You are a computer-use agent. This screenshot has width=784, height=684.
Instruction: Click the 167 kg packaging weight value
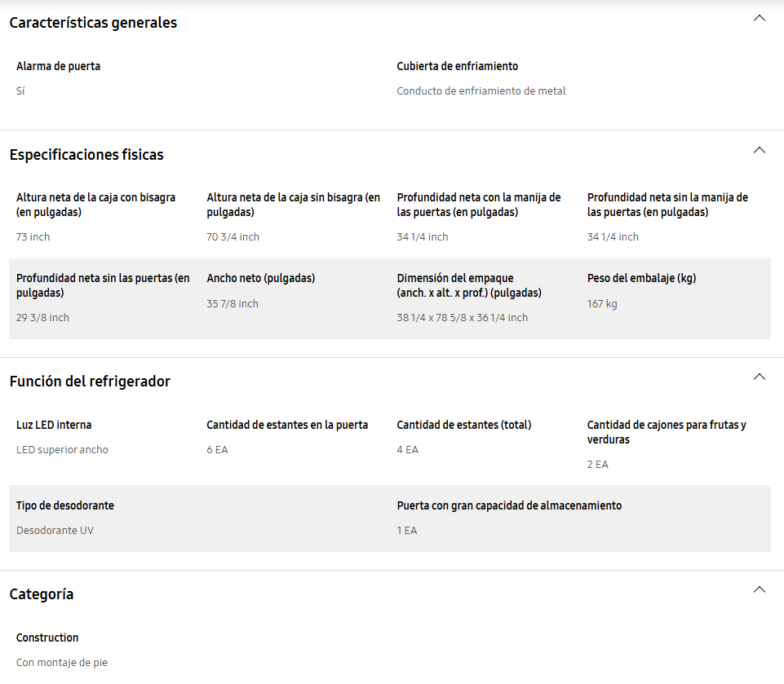coord(602,304)
